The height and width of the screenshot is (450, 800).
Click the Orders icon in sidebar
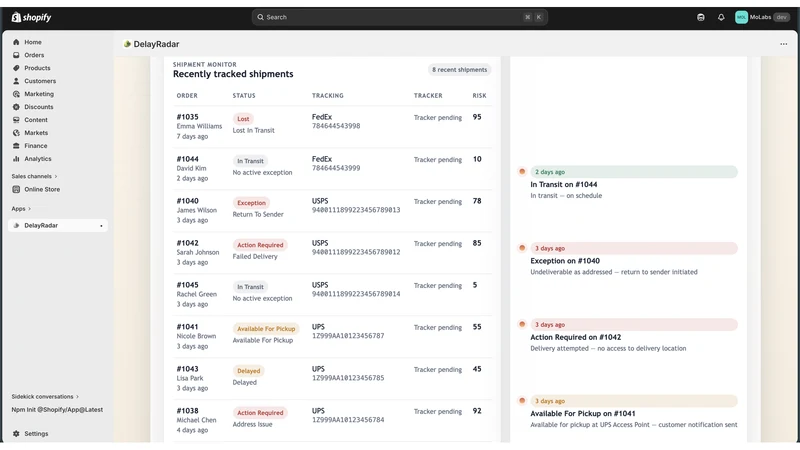click(x=16, y=55)
